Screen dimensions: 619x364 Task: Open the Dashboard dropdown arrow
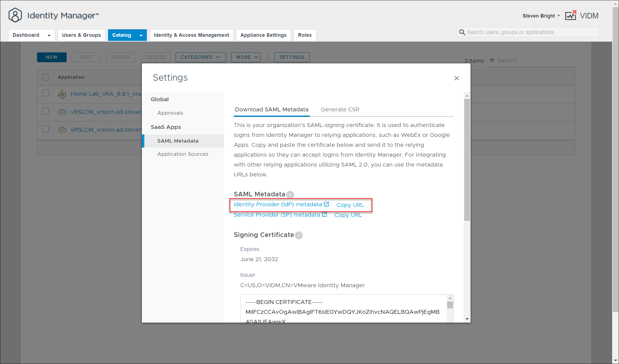(x=49, y=35)
